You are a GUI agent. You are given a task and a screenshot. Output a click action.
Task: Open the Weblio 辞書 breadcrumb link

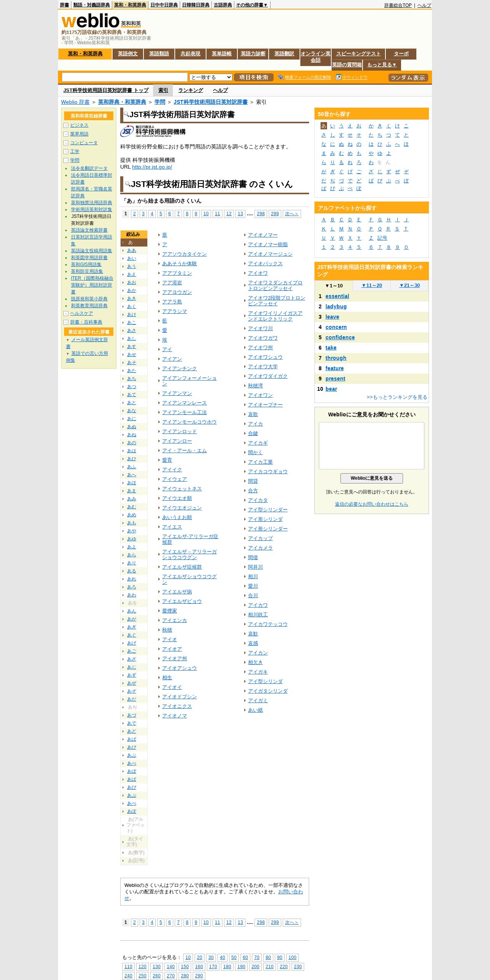pyautogui.click(x=75, y=102)
